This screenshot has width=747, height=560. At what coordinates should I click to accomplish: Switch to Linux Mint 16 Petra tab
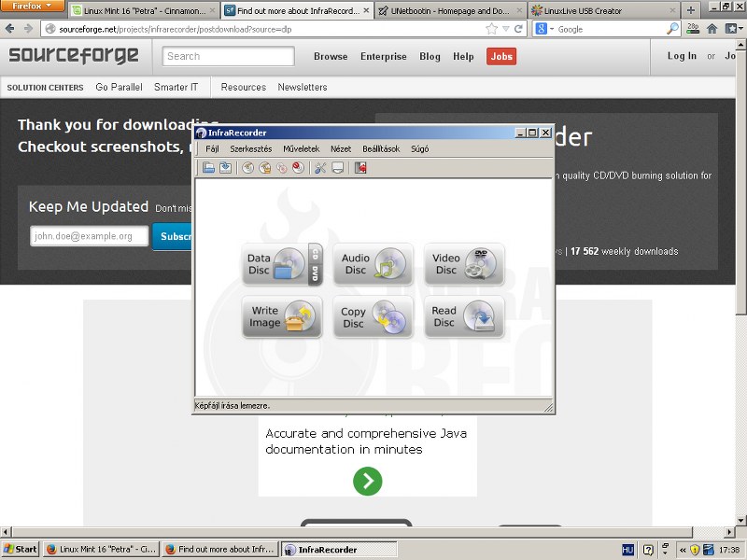(145, 10)
